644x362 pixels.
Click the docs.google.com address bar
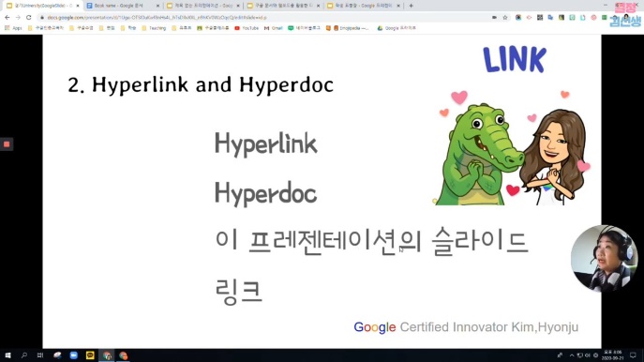tap(262, 18)
